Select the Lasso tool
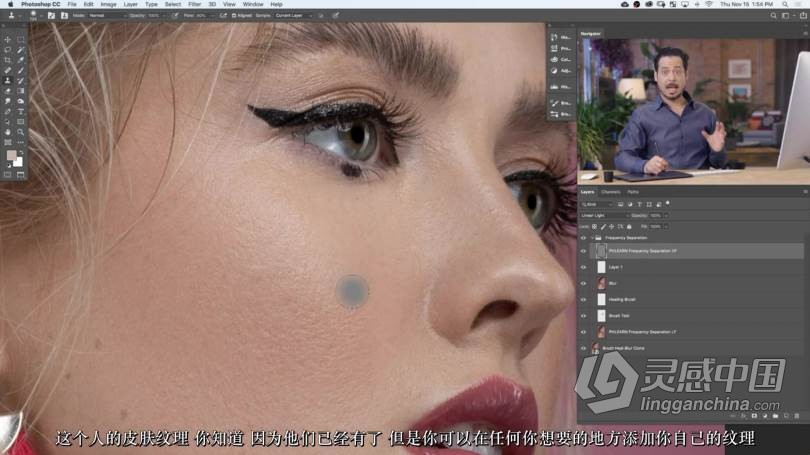Image resolution: width=810 pixels, height=455 pixels. click(x=8, y=50)
